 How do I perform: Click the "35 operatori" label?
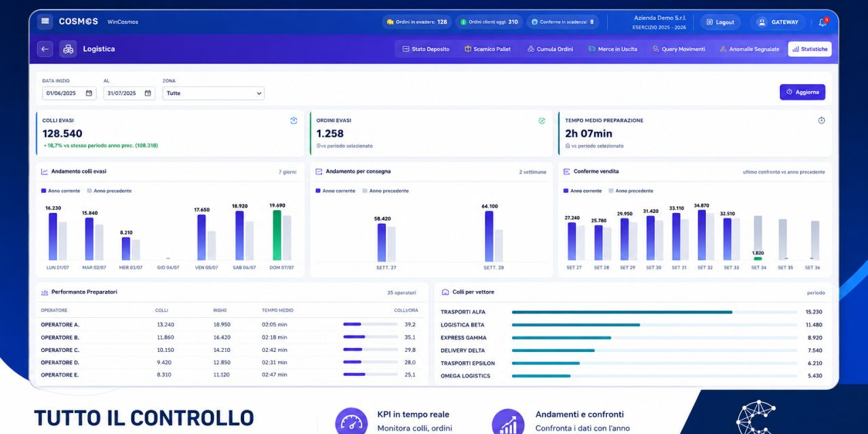pyautogui.click(x=400, y=293)
